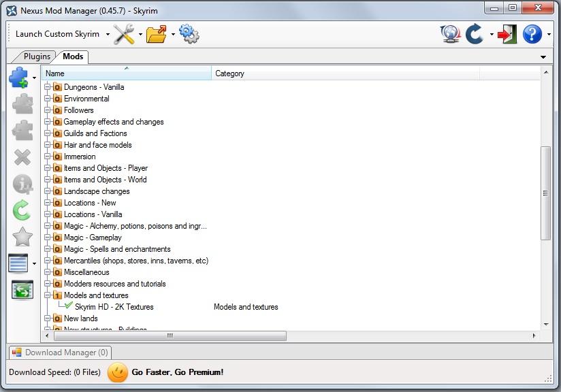Screen dimensions: 561x392
Task: Select Landscape changes row
Action: click(97, 191)
